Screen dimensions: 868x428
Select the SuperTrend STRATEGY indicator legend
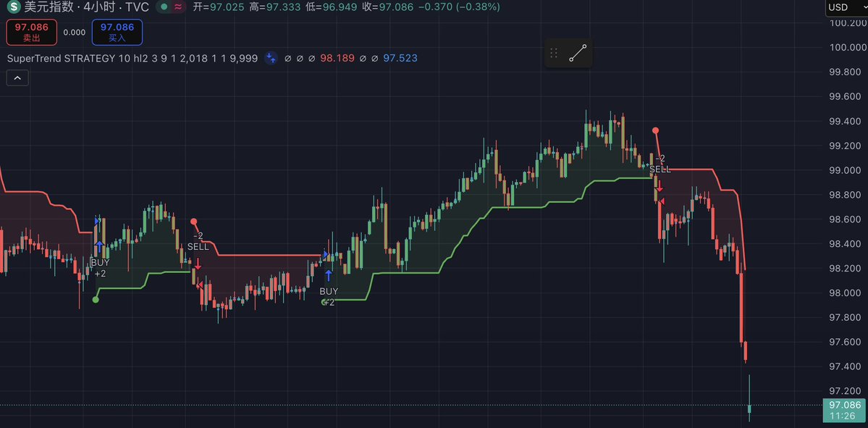133,58
